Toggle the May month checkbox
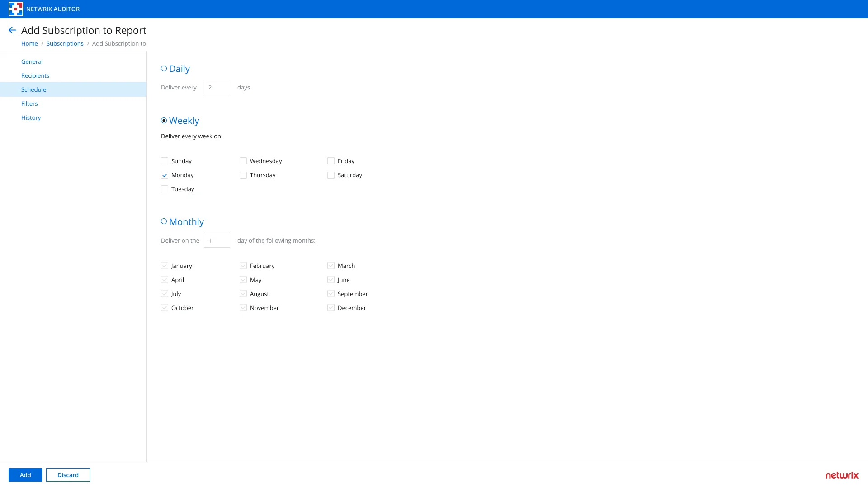This screenshot has height=488, width=868. click(243, 280)
